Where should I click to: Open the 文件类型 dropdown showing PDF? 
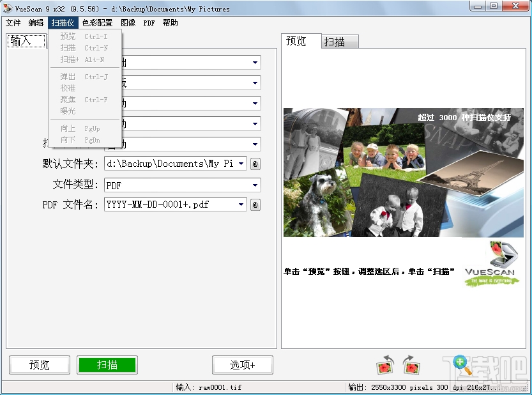(255, 184)
